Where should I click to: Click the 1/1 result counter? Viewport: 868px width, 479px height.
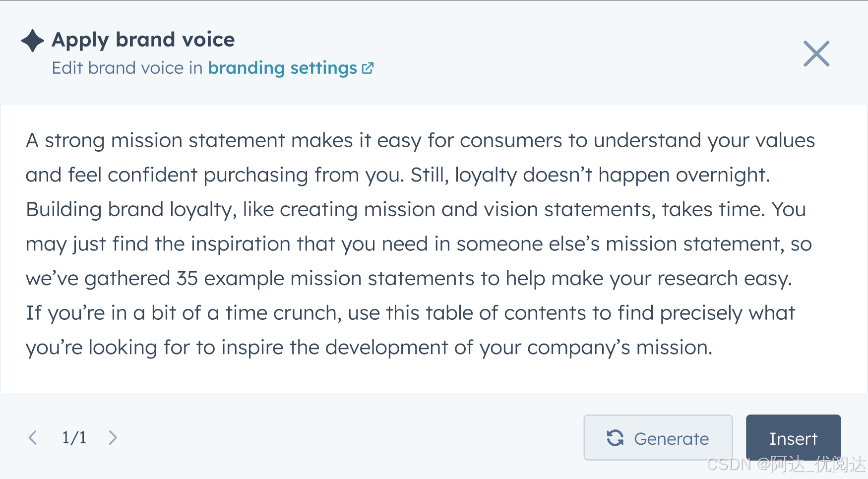tap(74, 438)
